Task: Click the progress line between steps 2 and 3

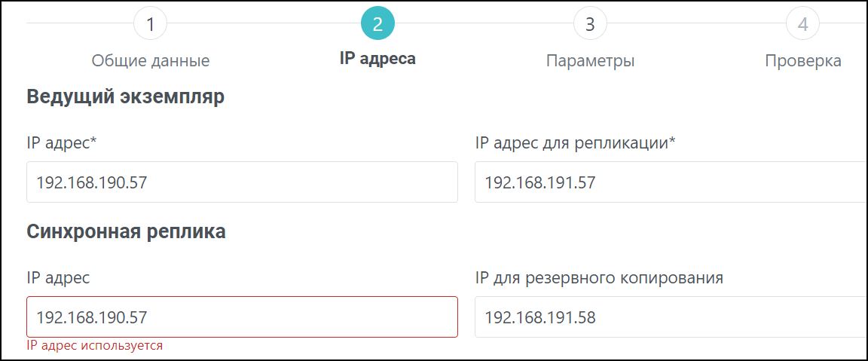Action: click(484, 23)
